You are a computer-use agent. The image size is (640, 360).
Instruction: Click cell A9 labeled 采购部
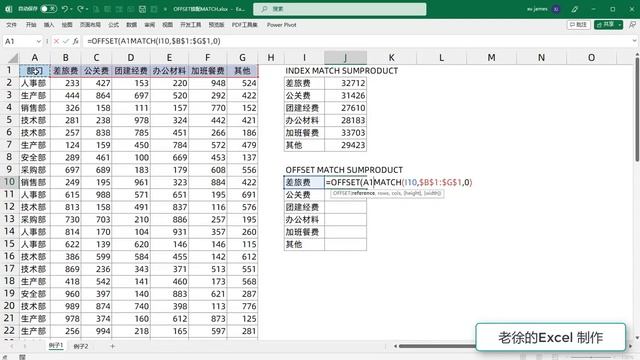click(x=35, y=170)
